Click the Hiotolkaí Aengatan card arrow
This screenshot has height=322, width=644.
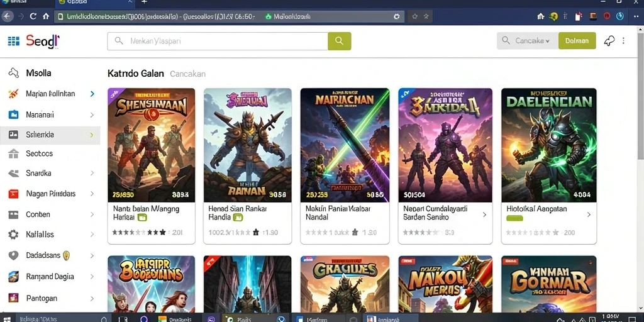589,214
